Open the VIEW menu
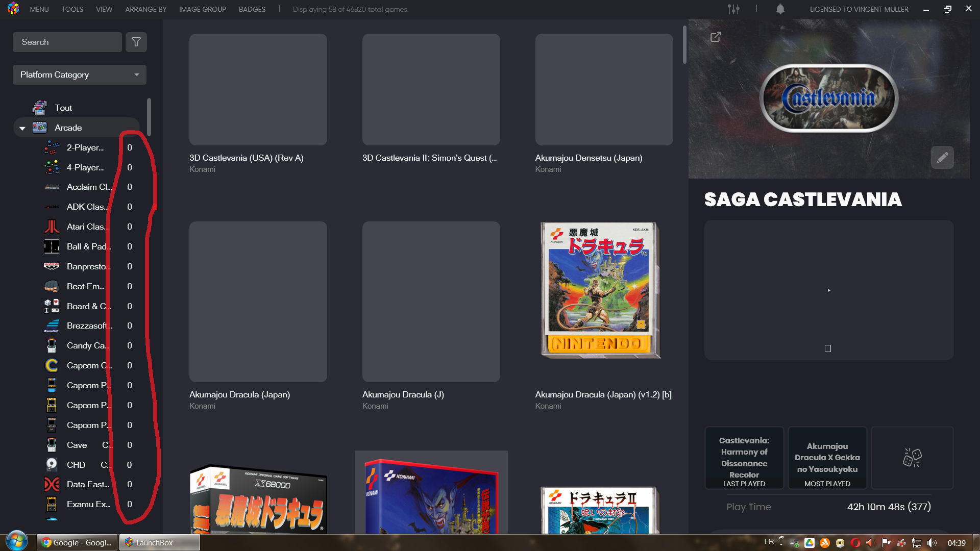 point(104,9)
